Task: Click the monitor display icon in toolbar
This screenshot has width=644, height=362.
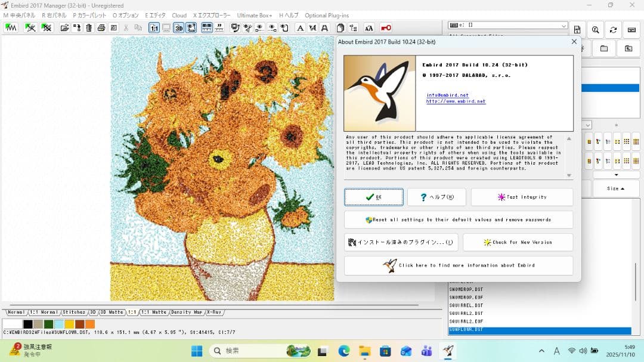Action: (166, 28)
